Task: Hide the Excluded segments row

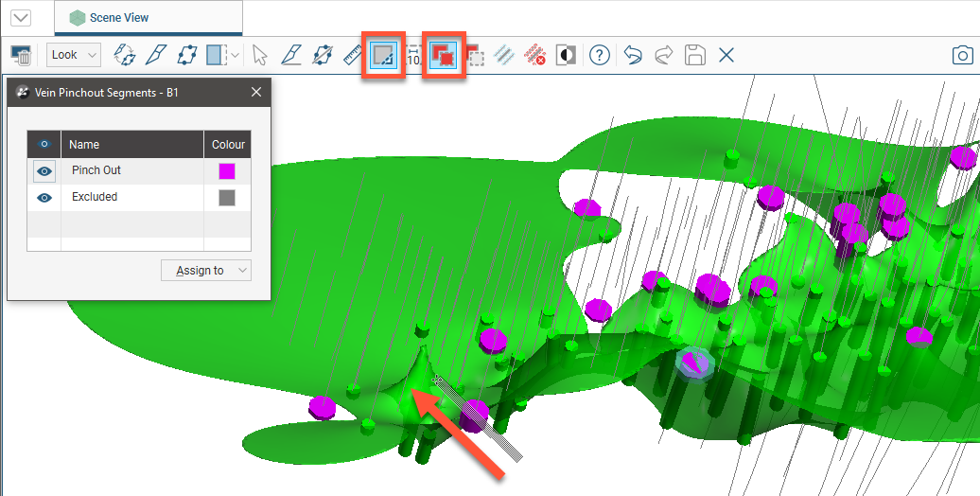Action: click(x=44, y=198)
